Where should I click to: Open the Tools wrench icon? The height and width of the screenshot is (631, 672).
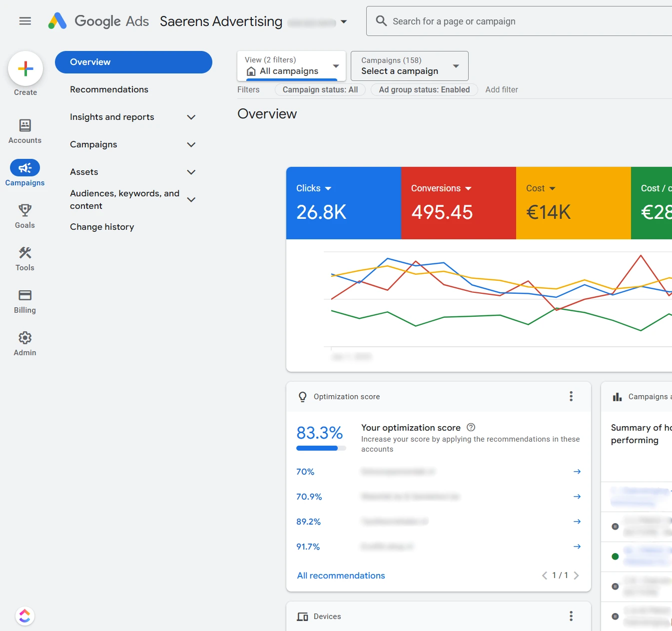pyautogui.click(x=25, y=252)
